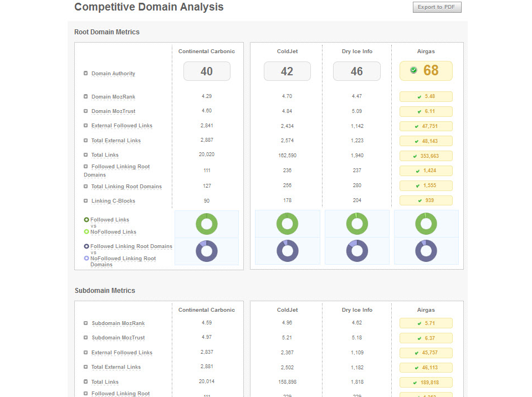Click light purple NoFollowed Linking Root Domains legend circle
The image size is (532, 397).
[x=86, y=259]
